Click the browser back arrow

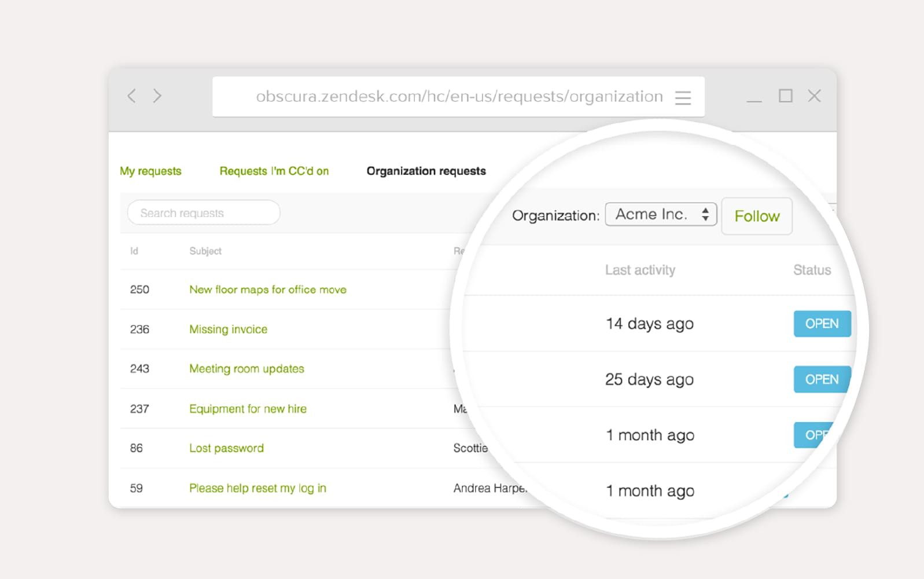click(132, 96)
